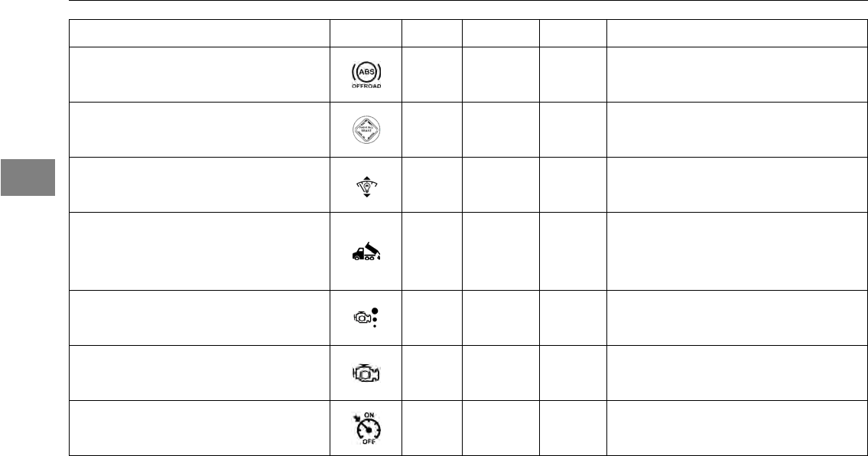The image size is (868, 456).
Task: Click the header cell above the icon column
Action: pyautogui.click(x=366, y=33)
